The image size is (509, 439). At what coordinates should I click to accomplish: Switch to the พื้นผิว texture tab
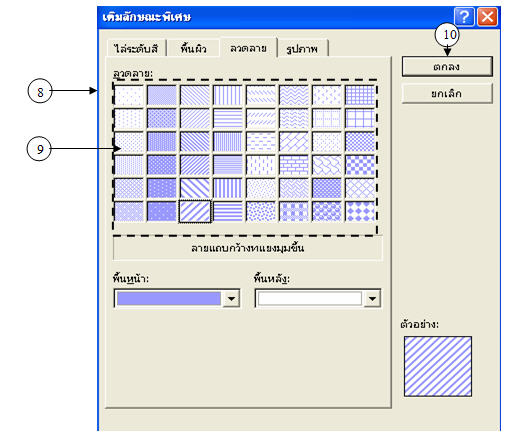coord(193,49)
